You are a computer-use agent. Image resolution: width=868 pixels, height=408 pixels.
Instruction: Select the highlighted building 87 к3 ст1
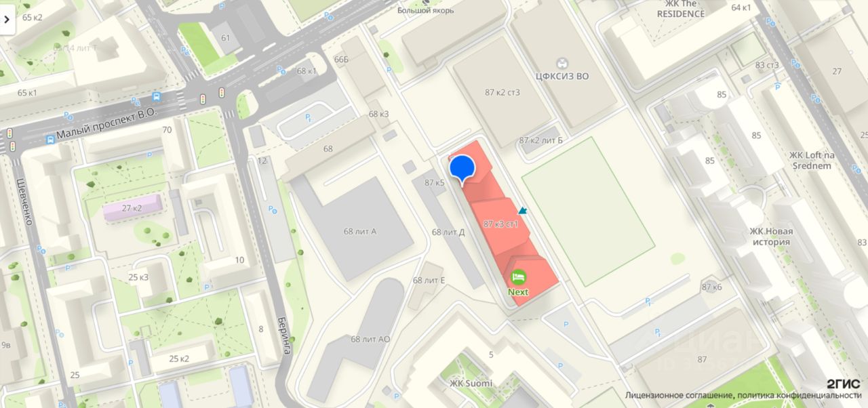tap(501, 224)
